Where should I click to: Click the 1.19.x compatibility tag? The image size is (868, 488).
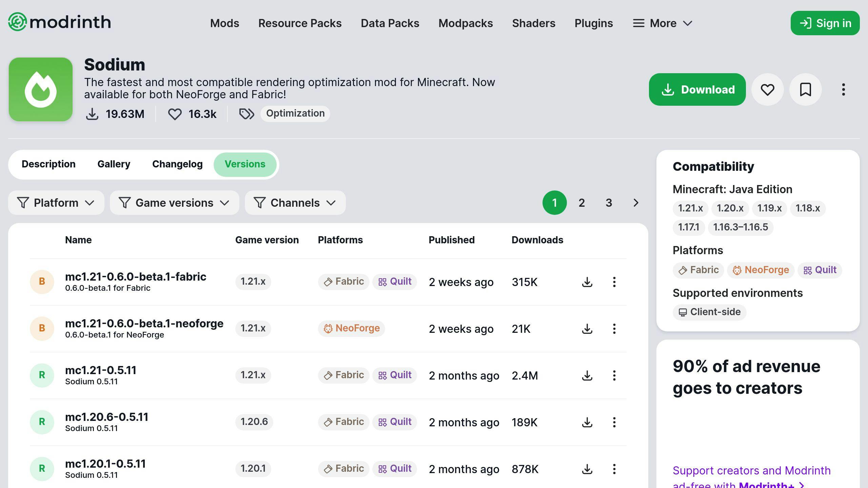pyautogui.click(x=769, y=208)
